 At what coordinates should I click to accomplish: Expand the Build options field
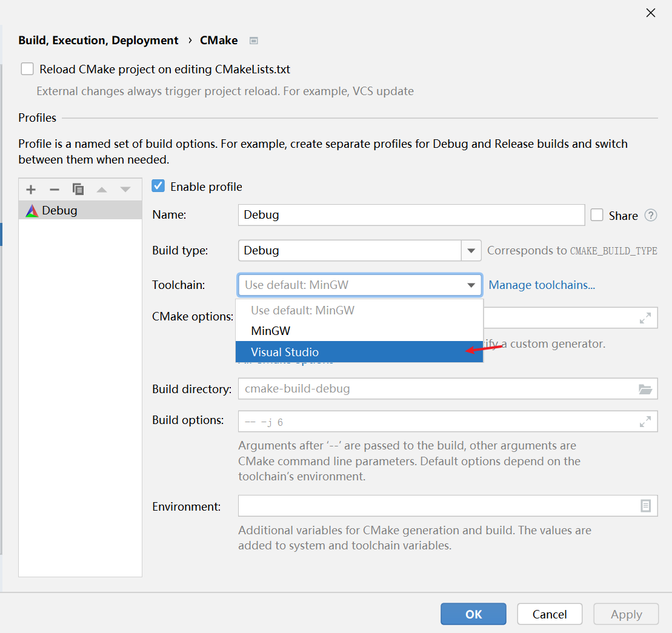pos(645,422)
